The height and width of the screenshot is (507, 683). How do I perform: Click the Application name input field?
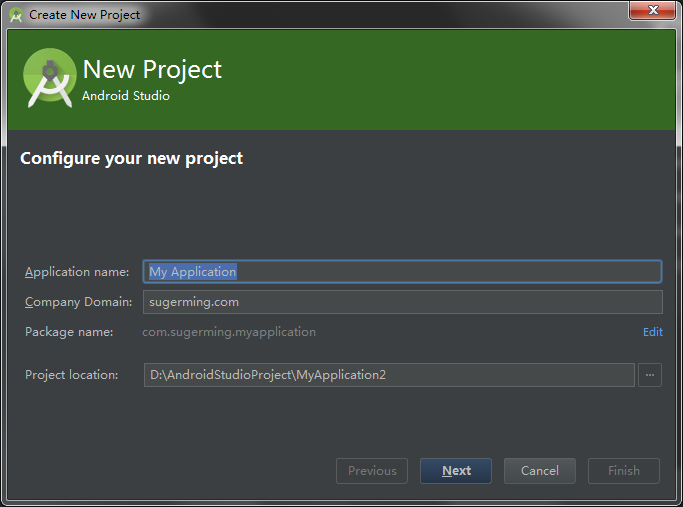402,272
